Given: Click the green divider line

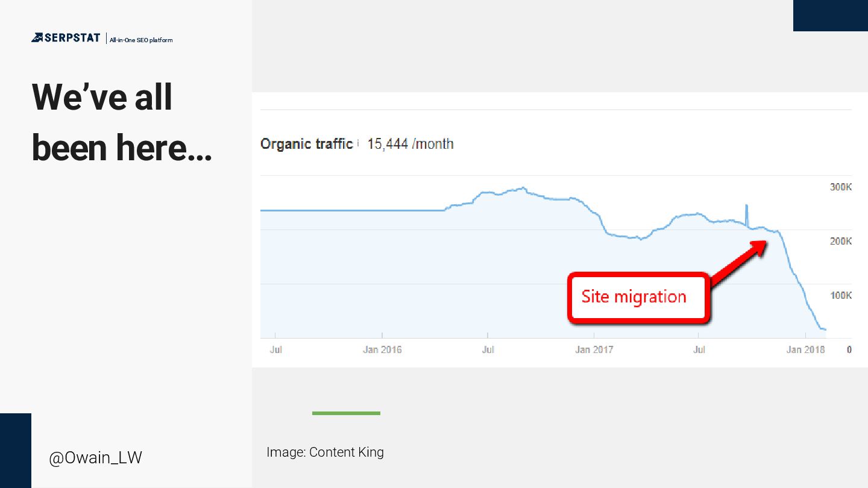Looking at the screenshot, I should 346,413.
